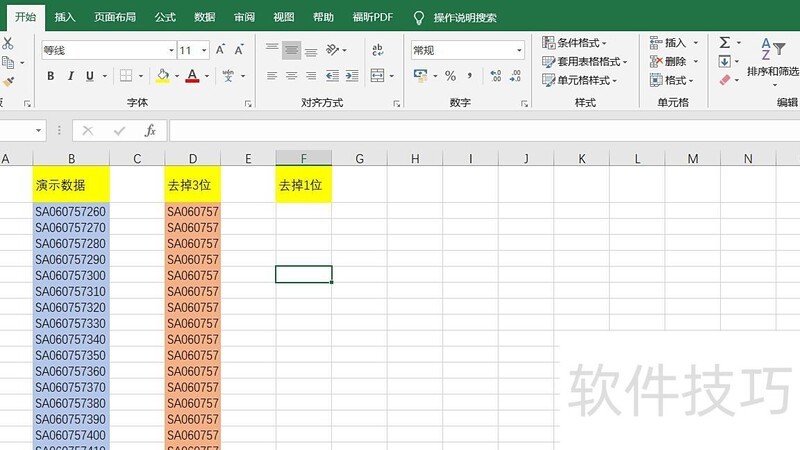Click the Fill down arrow icon
The width and height of the screenshot is (800, 450).
click(724, 62)
